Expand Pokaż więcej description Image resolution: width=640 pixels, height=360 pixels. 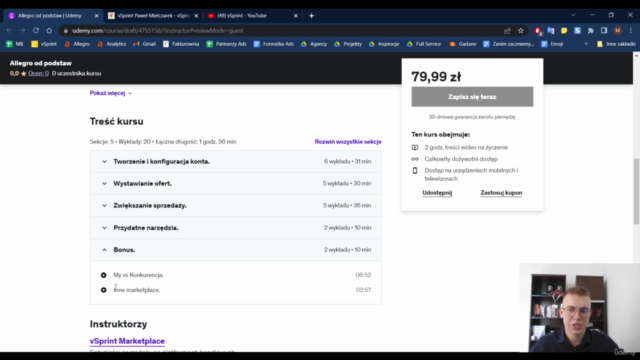tap(111, 93)
